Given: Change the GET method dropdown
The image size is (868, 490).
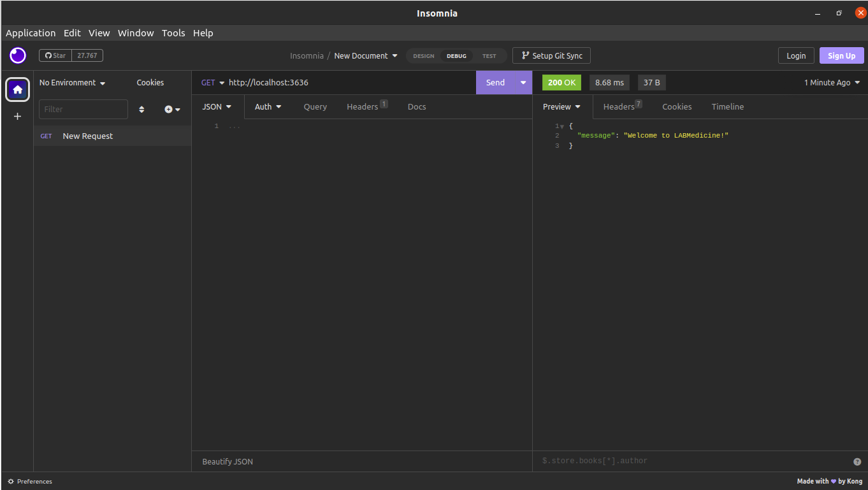Looking at the screenshot, I should (213, 83).
